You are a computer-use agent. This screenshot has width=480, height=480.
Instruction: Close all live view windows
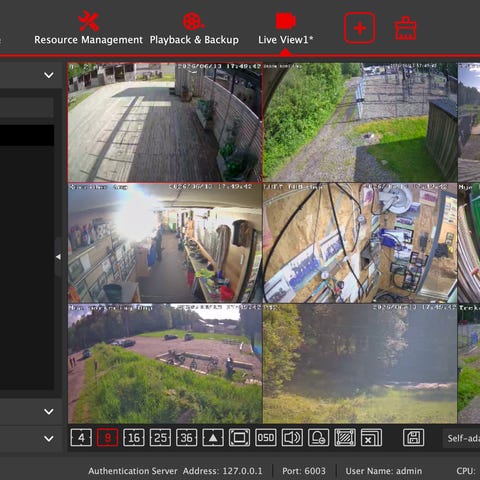(371, 437)
